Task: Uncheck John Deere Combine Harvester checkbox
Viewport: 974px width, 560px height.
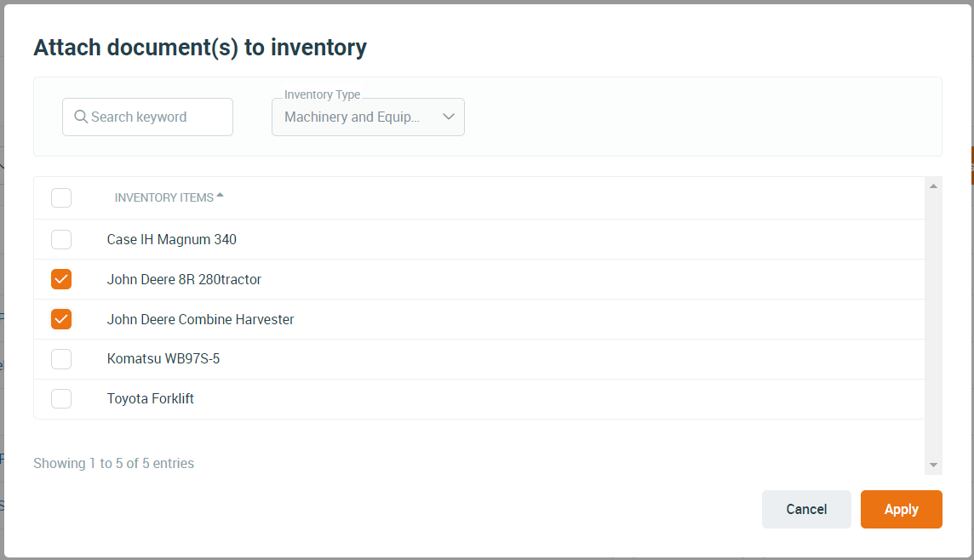Action: pyautogui.click(x=61, y=319)
